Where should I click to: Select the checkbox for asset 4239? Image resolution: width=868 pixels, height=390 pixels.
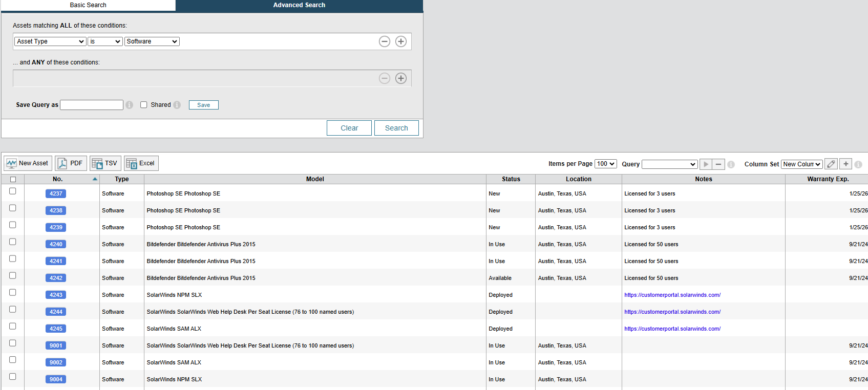pos(13,225)
